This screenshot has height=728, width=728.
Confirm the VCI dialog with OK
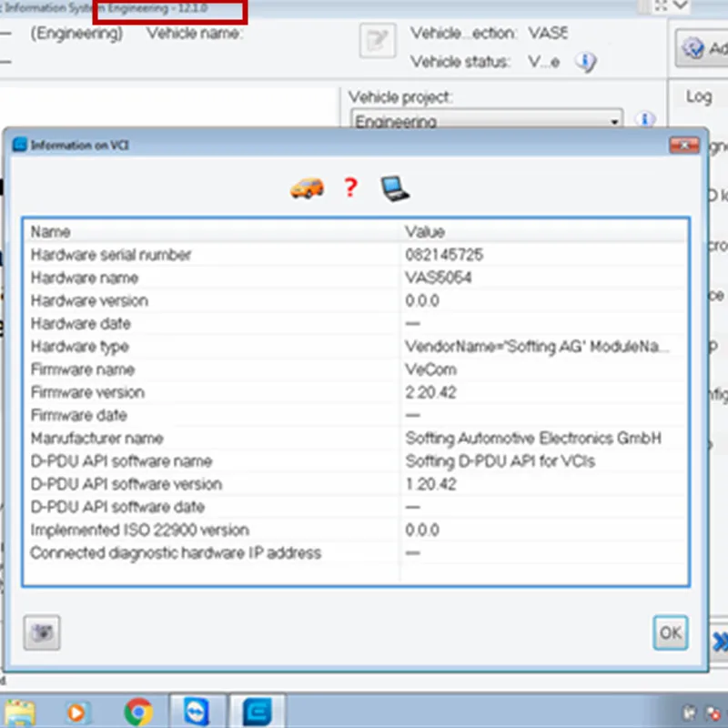point(670,632)
